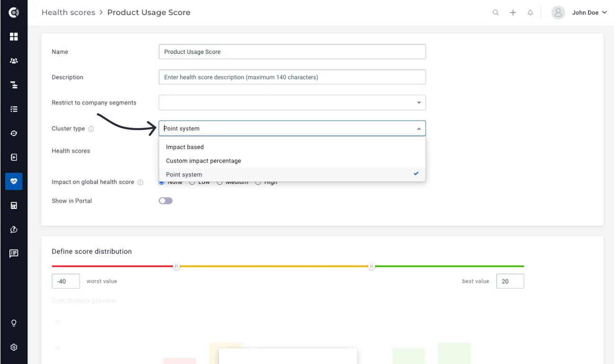Click the worst value field showing -40

click(66, 281)
